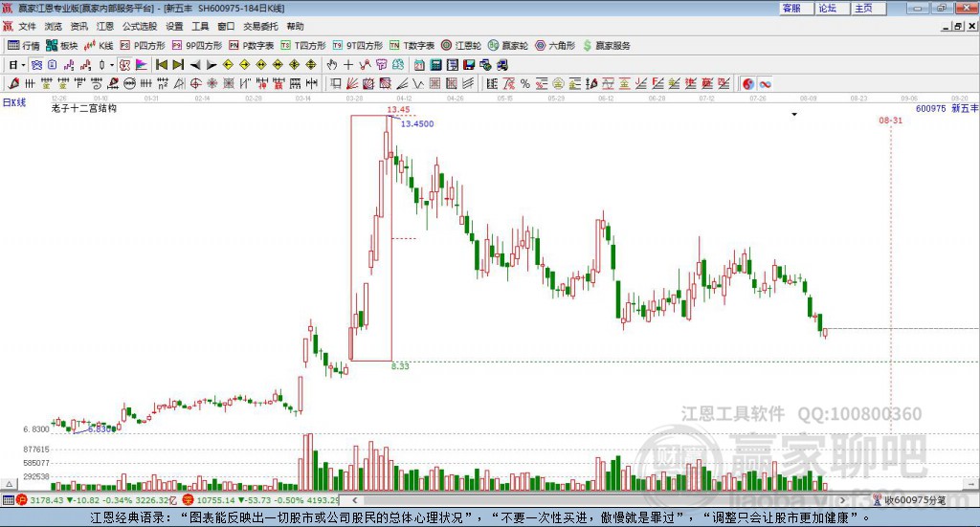The image size is (980, 527).
Task: Select the circled crosshair target tool
Action: coord(195,83)
